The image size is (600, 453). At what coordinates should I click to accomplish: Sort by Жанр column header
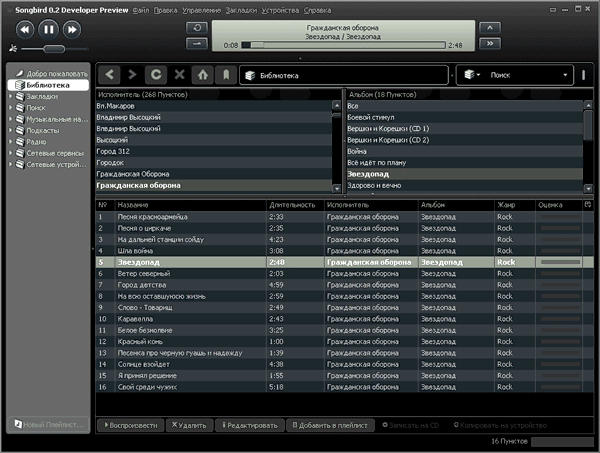tap(514, 205)
